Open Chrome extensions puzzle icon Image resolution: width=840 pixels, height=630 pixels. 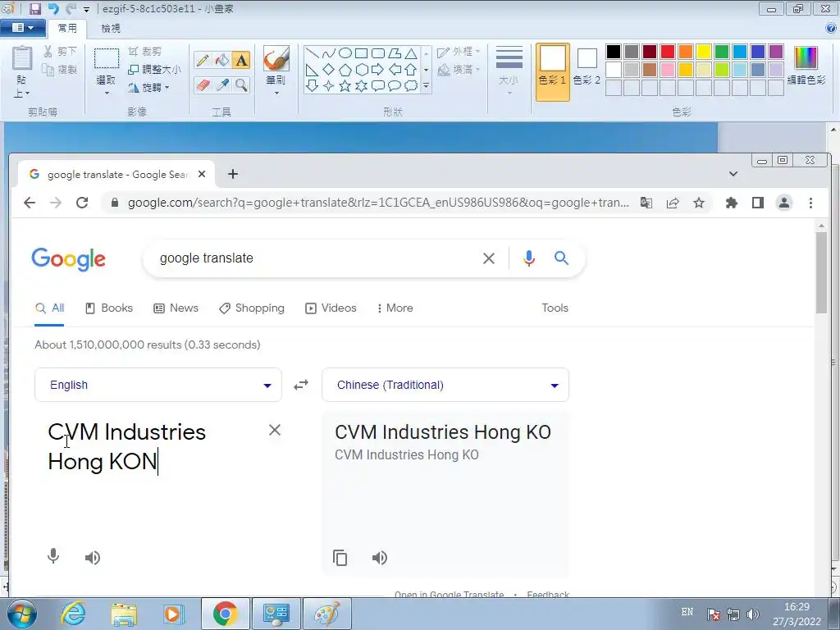pyautogui.click(x=731, y=203)
